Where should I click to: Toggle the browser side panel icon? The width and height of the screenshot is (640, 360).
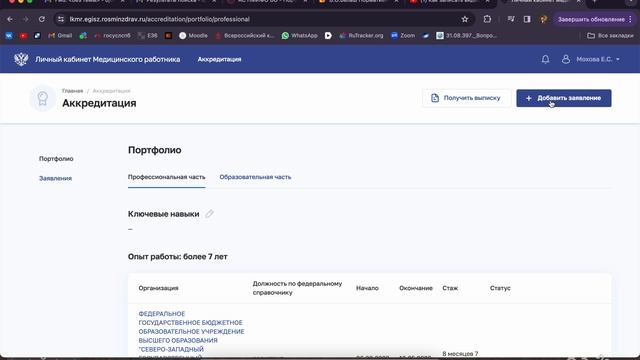point(527,19)
